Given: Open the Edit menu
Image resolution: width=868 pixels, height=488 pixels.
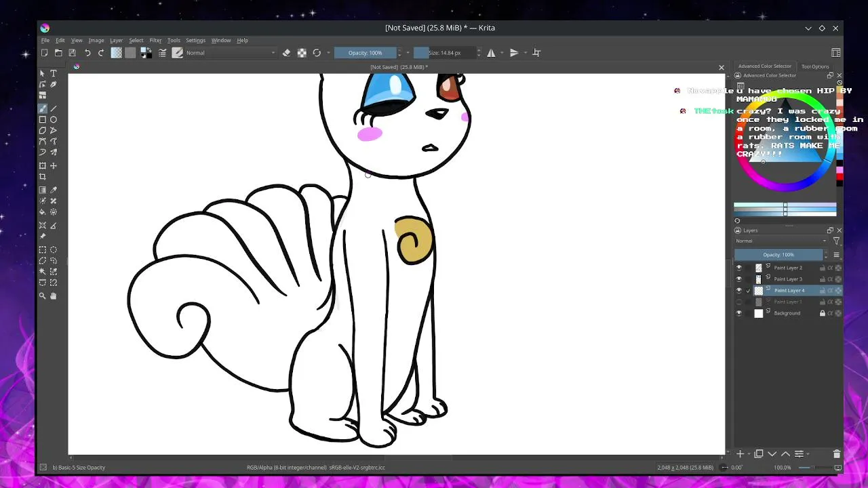Looking at the screenshot, I should [60, 41].
